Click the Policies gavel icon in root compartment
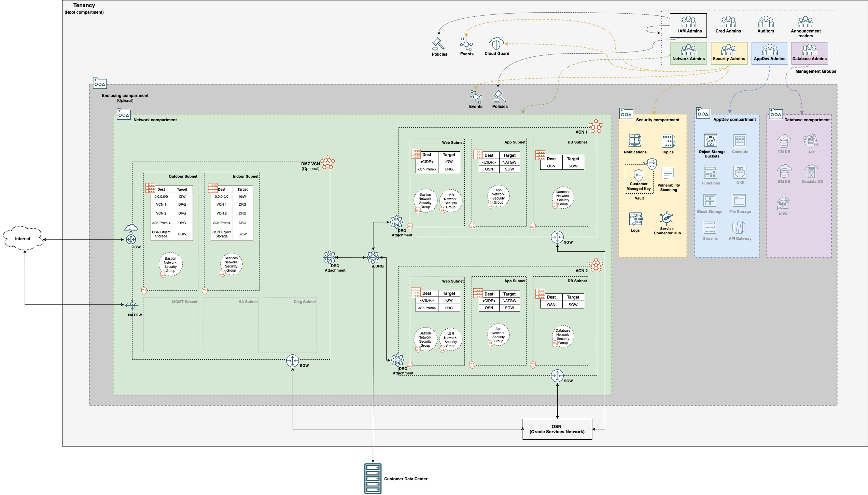Screen dimensions: 868x495 pos(438,44)
